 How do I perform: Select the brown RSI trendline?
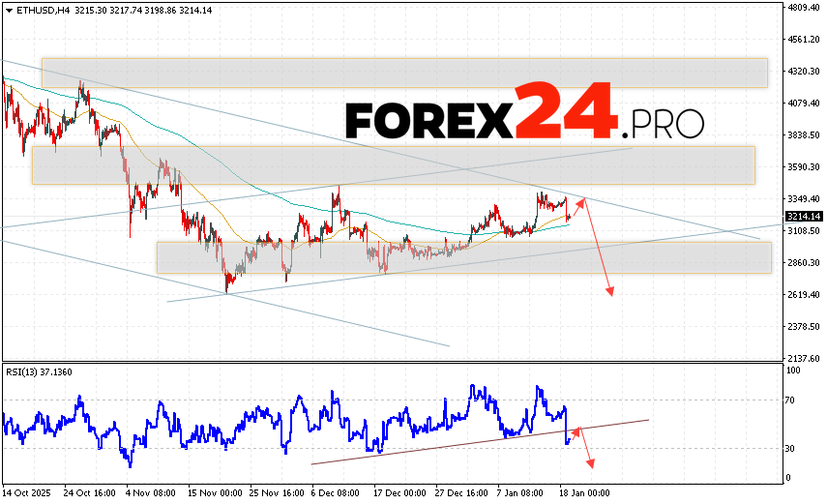pyautogui.click(x=484, y=441)
